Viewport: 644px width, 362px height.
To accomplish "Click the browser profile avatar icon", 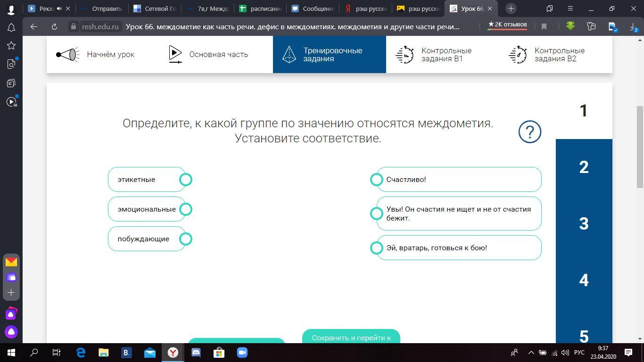I will (x=11, y=9).
